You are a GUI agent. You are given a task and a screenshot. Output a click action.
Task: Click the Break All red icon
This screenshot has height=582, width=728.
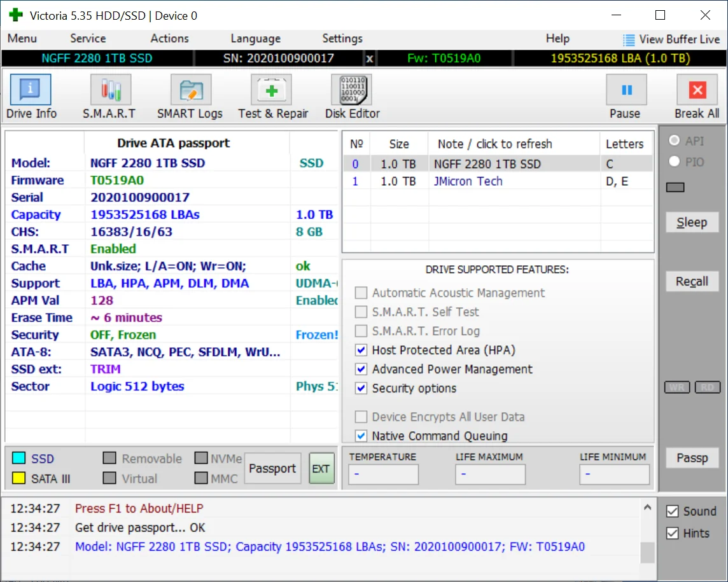[697, 90]
